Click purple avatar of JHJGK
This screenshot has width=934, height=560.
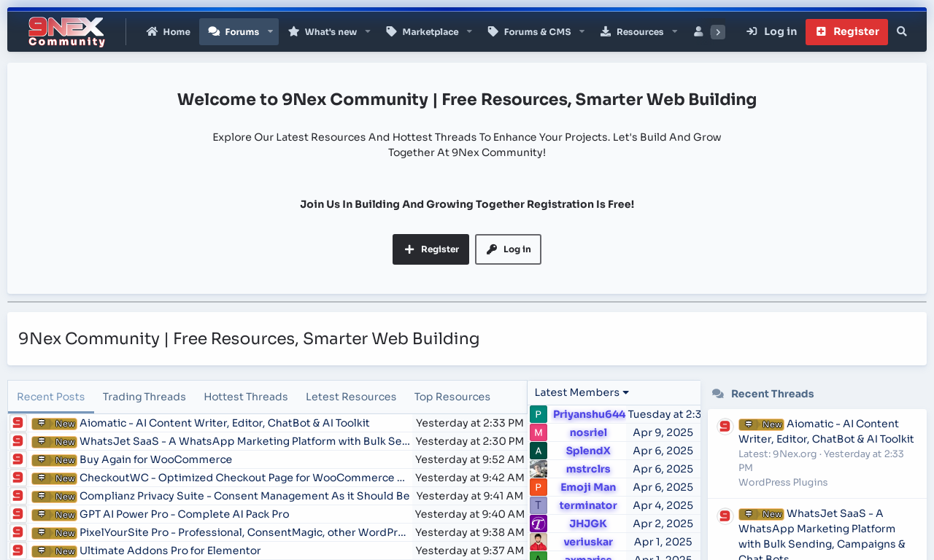[539, 524]
